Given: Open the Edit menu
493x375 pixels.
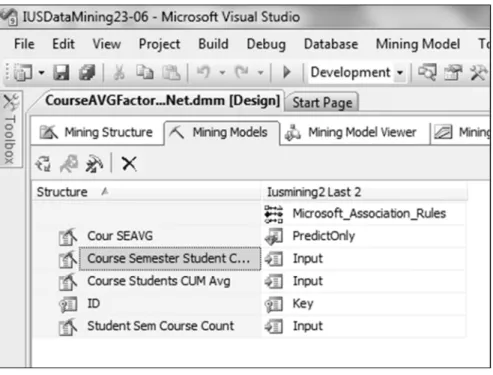Looking at the screenshot, I should [x=63, y=44].
